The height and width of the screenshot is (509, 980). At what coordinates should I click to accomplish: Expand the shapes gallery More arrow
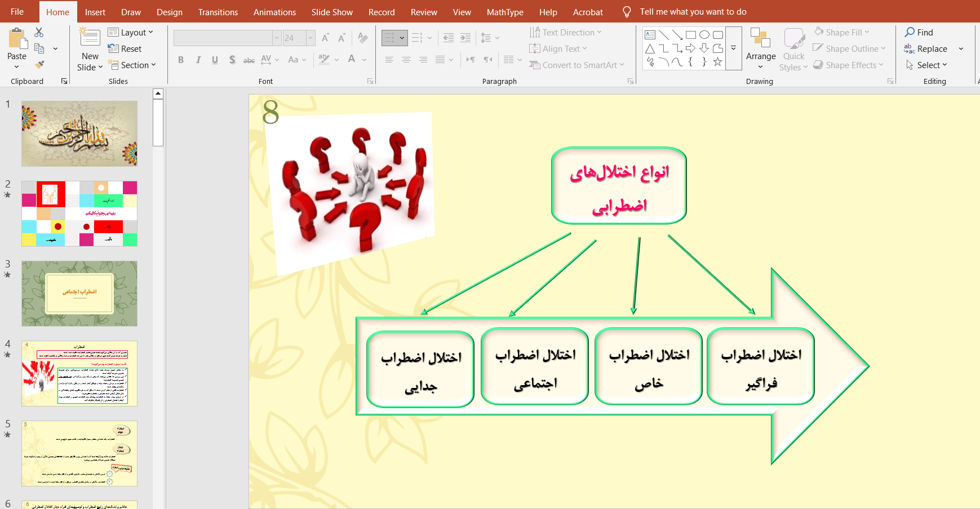(733, 48)
